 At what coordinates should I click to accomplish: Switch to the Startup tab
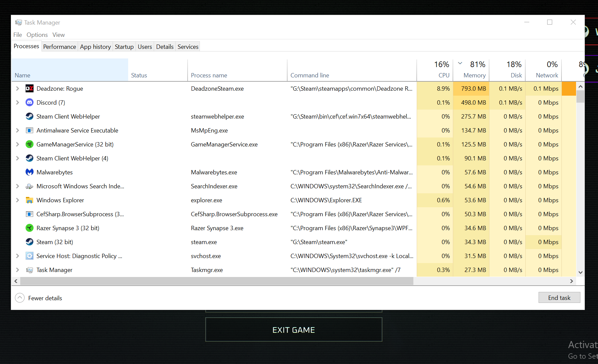(124, 47)
